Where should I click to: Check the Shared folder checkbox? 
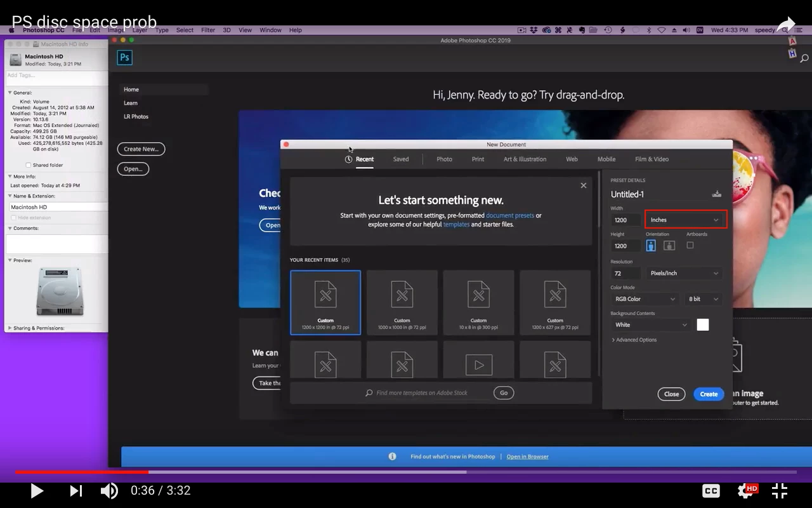pyautogui.click(x=28, y=165)
